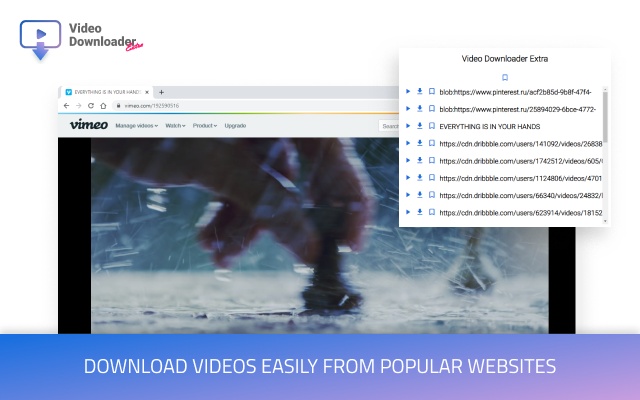Open a new browser tab

click(x=162, y=92)
